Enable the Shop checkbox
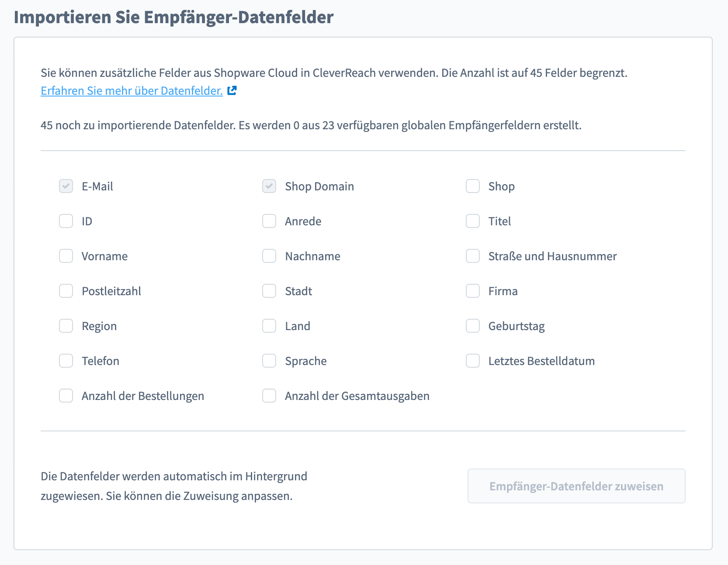Viewport: 728px width, 565px height. [473, 186]
